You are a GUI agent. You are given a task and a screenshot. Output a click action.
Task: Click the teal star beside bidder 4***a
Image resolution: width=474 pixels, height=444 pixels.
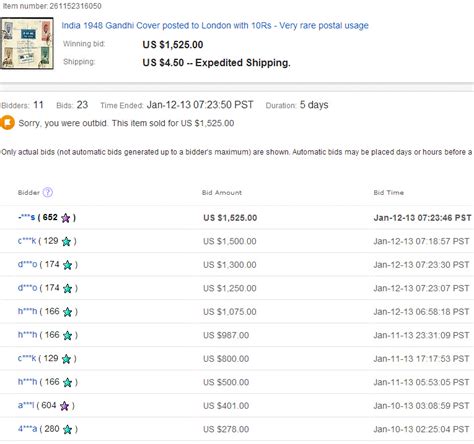67,429
